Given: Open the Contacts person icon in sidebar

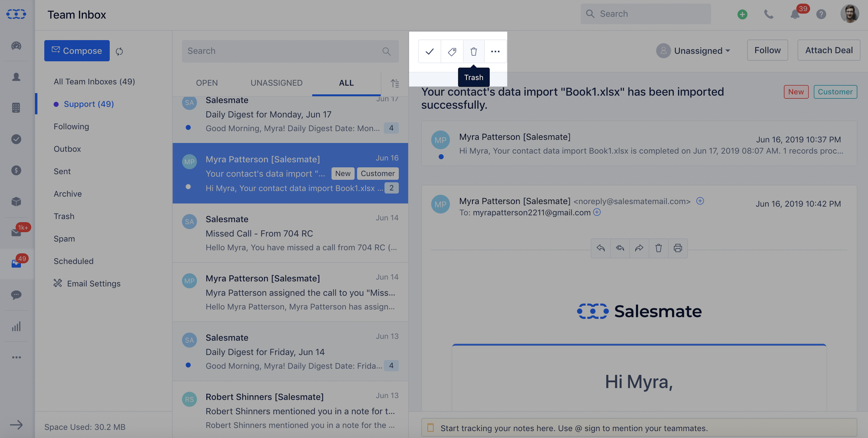Looking at the screenshot, I should click(x=16, y=77).
